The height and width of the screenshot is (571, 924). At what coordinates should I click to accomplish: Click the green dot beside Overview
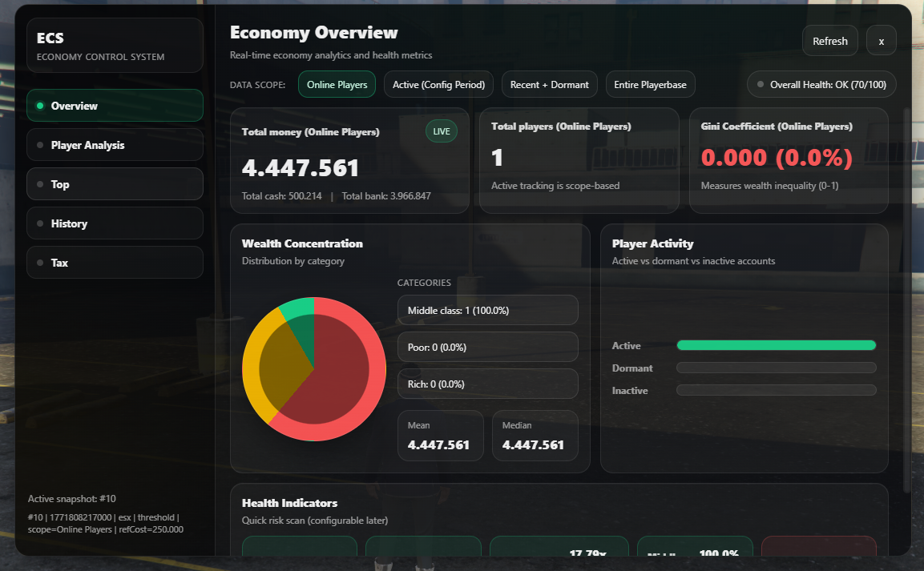coord(40,106)
